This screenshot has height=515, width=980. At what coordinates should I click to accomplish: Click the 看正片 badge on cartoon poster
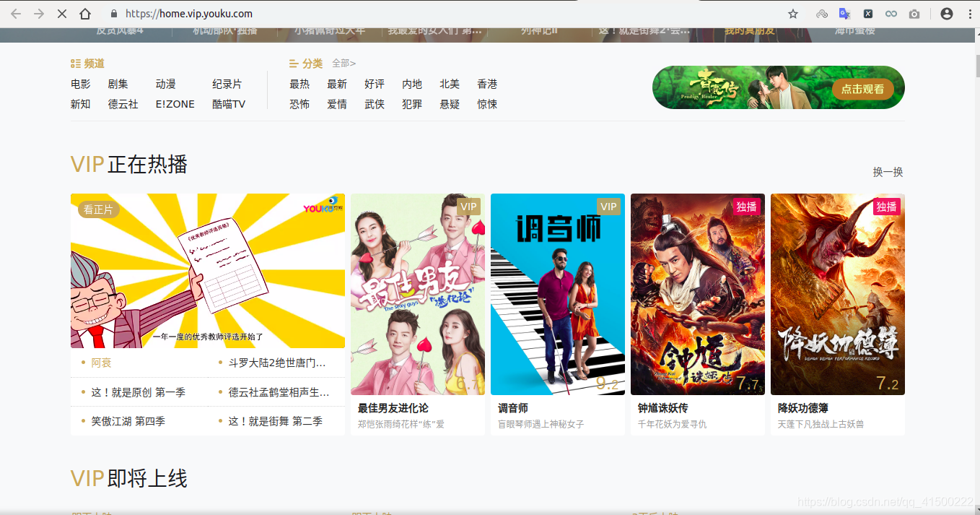[x=99, y=209]
